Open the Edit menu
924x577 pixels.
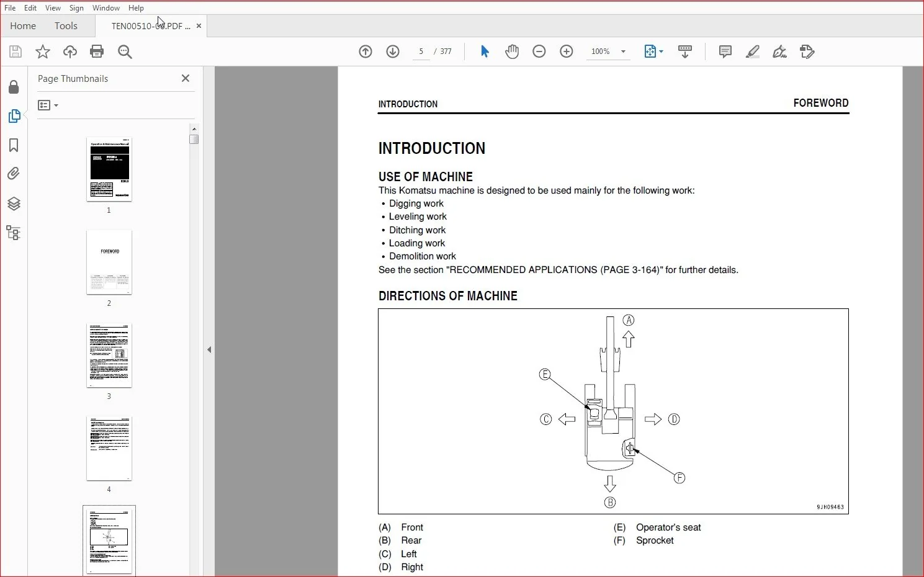point(30,8)
